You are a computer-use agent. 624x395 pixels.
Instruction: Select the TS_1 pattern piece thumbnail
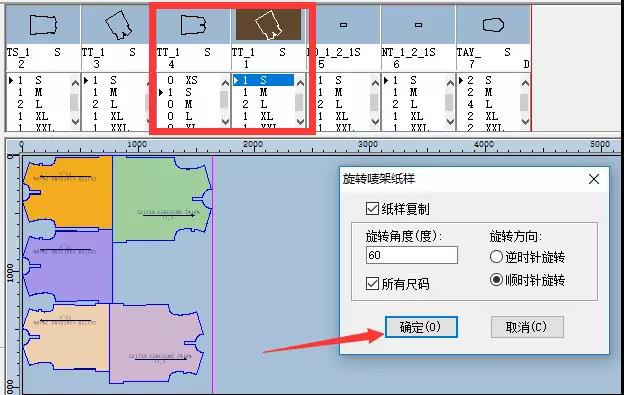[x=43, y=25]
